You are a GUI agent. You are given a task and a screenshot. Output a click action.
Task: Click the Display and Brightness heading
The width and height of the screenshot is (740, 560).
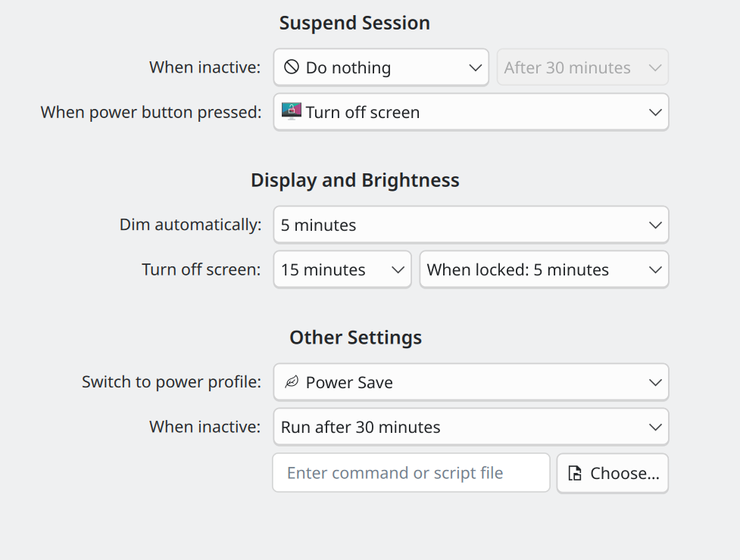coord(354,180)
